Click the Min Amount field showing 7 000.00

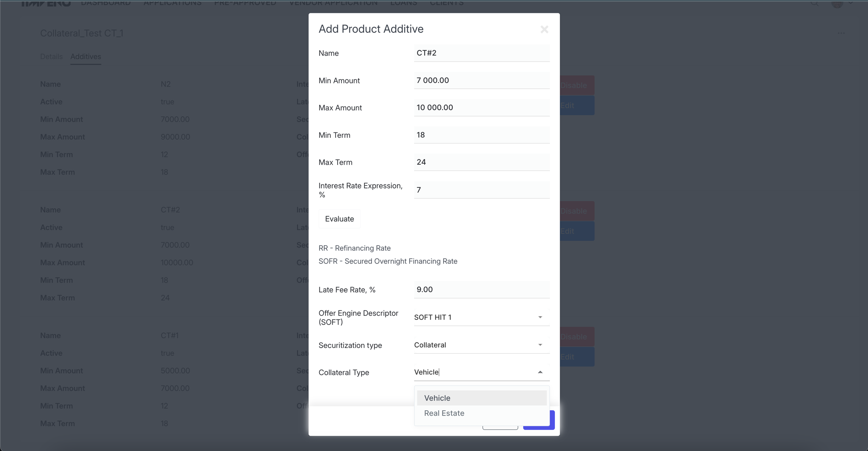[481, 80]
